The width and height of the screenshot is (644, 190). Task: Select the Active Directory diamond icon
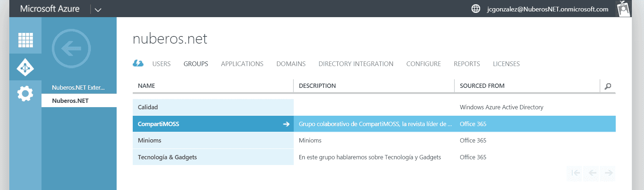(25, 67)
